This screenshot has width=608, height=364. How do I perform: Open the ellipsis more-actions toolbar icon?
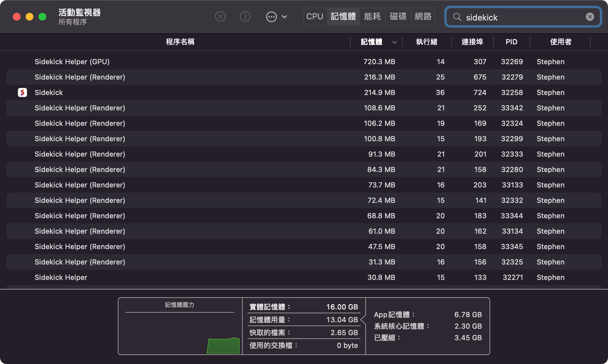tap(272, 16)
